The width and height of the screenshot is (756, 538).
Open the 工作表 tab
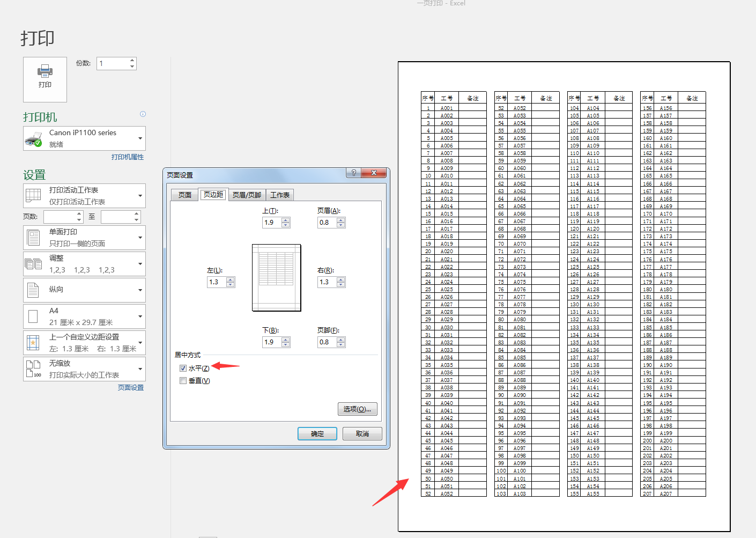click(280, 195)
